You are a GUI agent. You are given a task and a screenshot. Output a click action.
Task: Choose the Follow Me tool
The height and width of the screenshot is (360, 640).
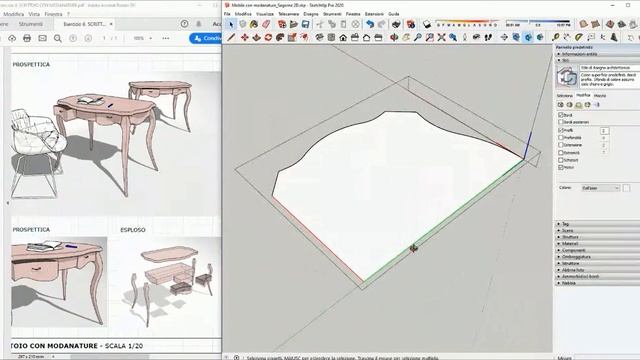coord(280,38)
